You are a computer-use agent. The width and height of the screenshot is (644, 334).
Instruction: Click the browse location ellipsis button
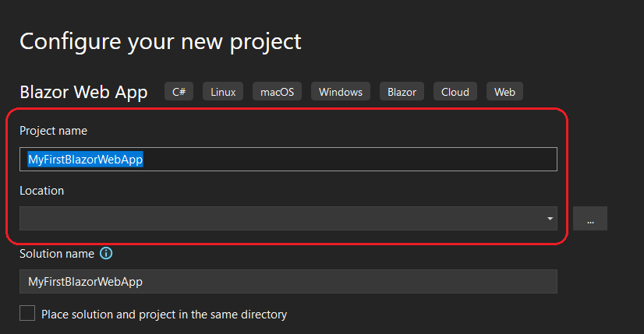(590, 219)
